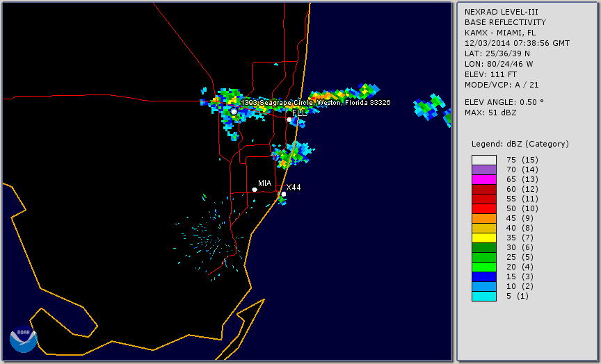Select the 70 dBZ purple legend swatch
The width and height of the screenshot is (601, 364).
point(484,169)
